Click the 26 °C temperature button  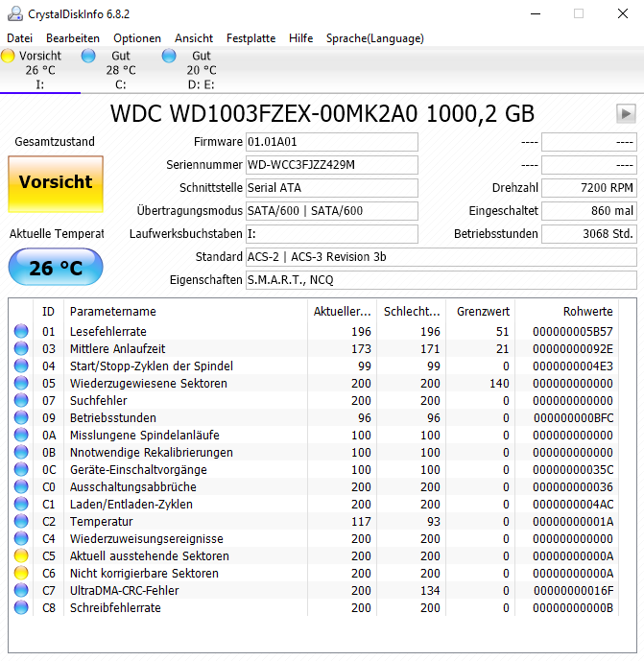56,268
